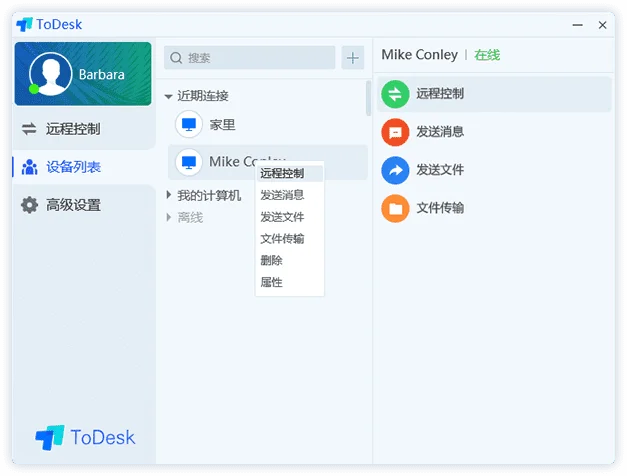627x476 pixels.
Task: Select the 家里 computer icon
Action: [189, 124]
